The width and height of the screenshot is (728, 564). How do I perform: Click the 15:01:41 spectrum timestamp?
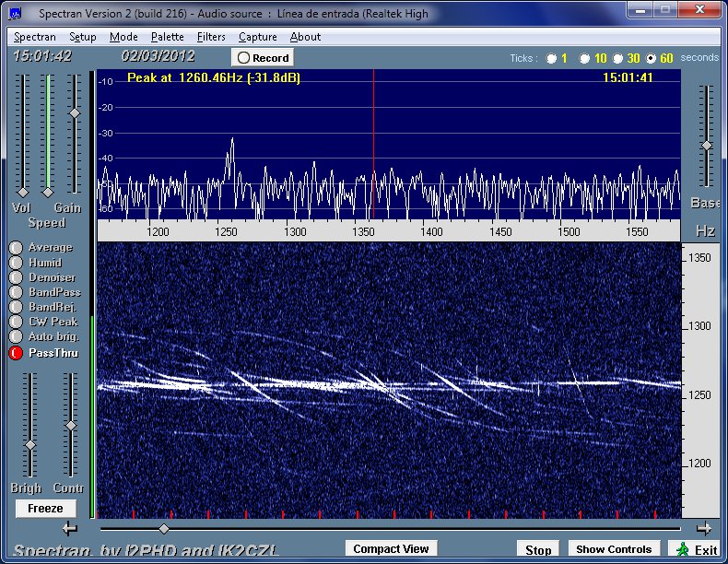point(628,77)
